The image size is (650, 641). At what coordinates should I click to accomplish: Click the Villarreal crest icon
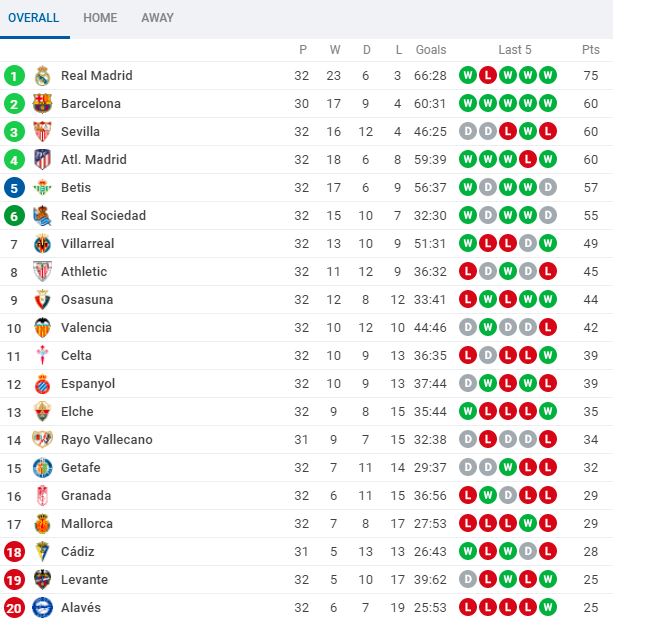point(42,244)
